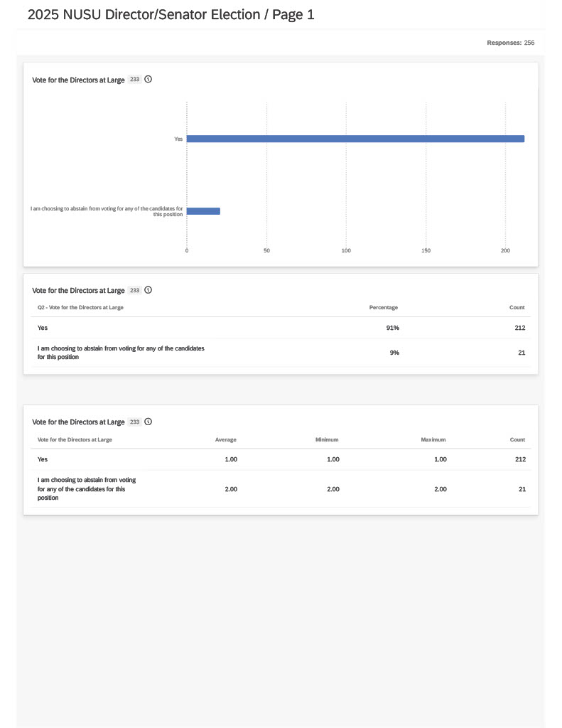Click the 233 badge on the bar chart panel
Screen dimensions: 562x728
[134, 80]
